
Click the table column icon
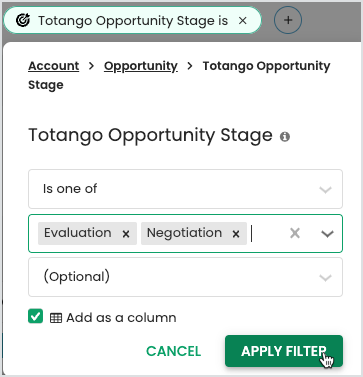coord(56,318)
